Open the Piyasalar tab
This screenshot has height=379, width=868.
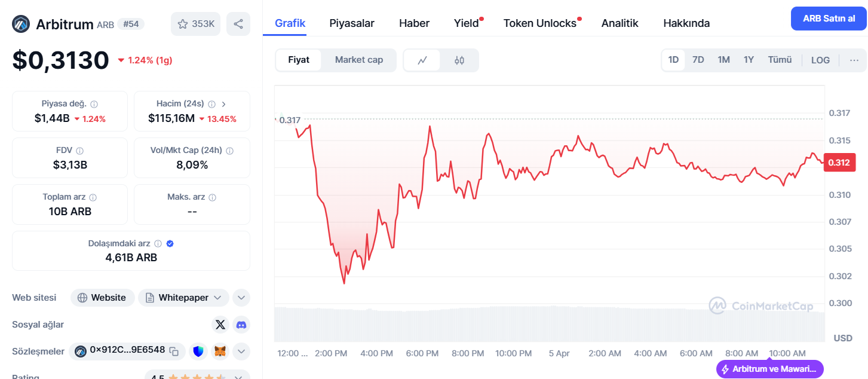pos(352,23)
